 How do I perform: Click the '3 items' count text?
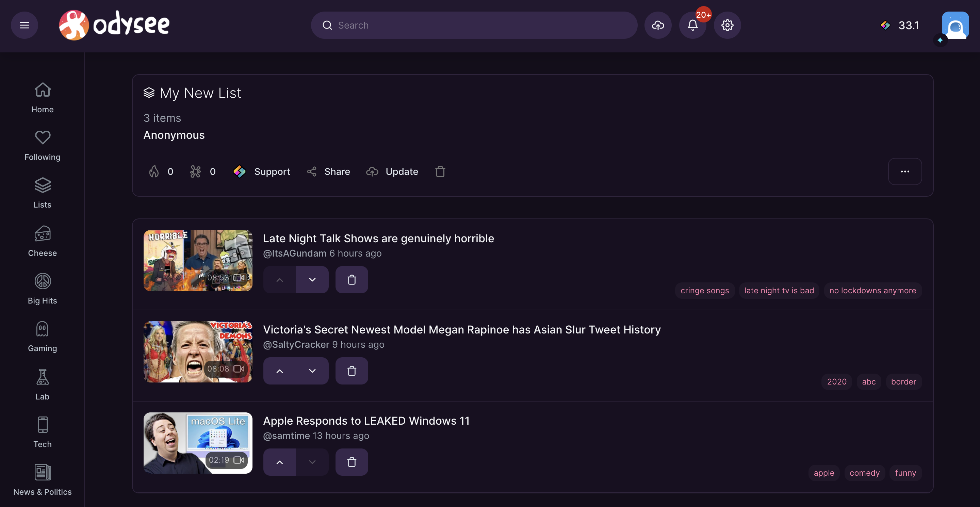(x=162, y=118)
